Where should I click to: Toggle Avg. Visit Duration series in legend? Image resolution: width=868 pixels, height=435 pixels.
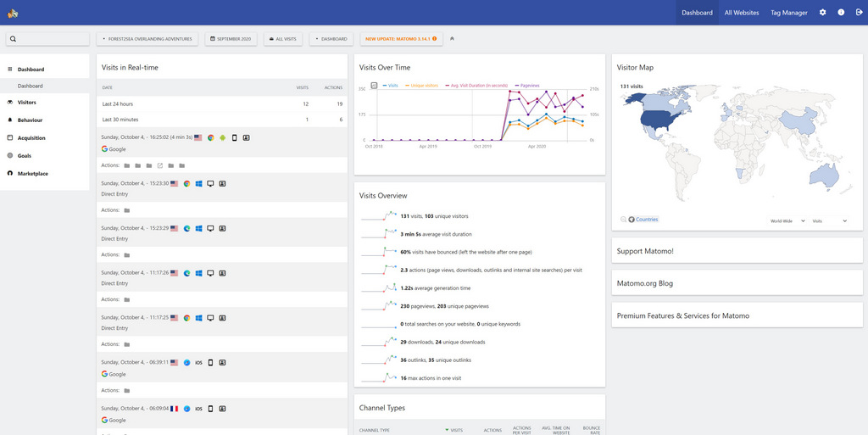[x=478, y=86]
